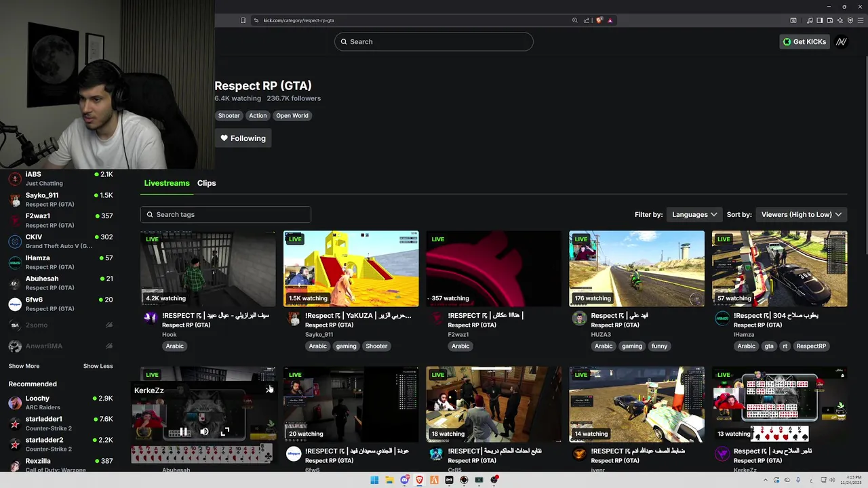The height and width of the screenshot is (488, 868).
Task: Click the Get KICKs button
Action: (x=804, y=41)
